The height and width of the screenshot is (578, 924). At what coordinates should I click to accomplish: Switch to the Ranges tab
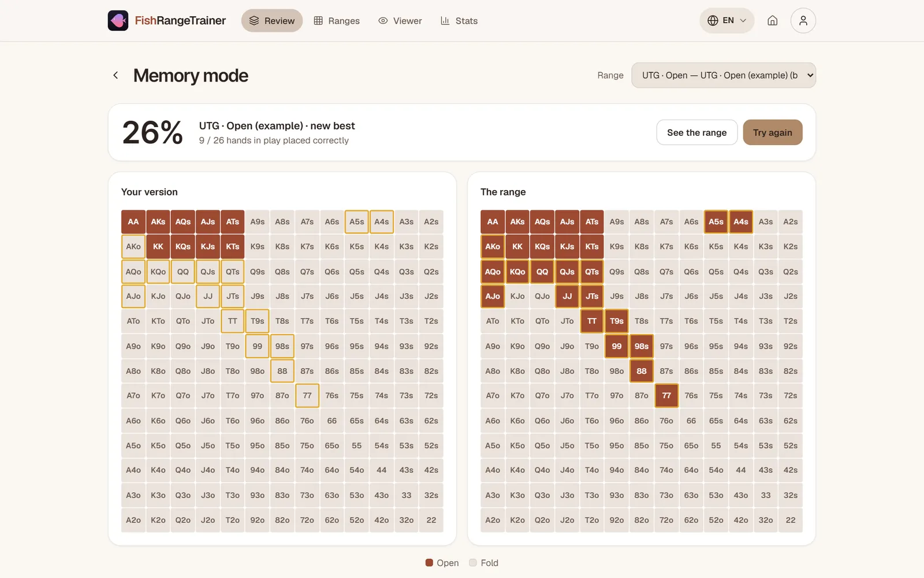click(x=337, y=21)
